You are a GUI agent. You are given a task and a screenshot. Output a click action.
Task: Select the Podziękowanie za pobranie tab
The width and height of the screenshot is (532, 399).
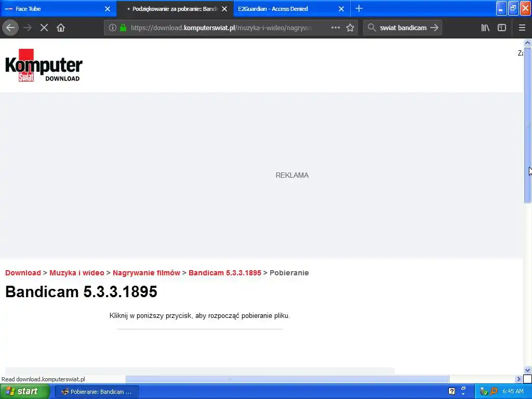pos(175,8)
